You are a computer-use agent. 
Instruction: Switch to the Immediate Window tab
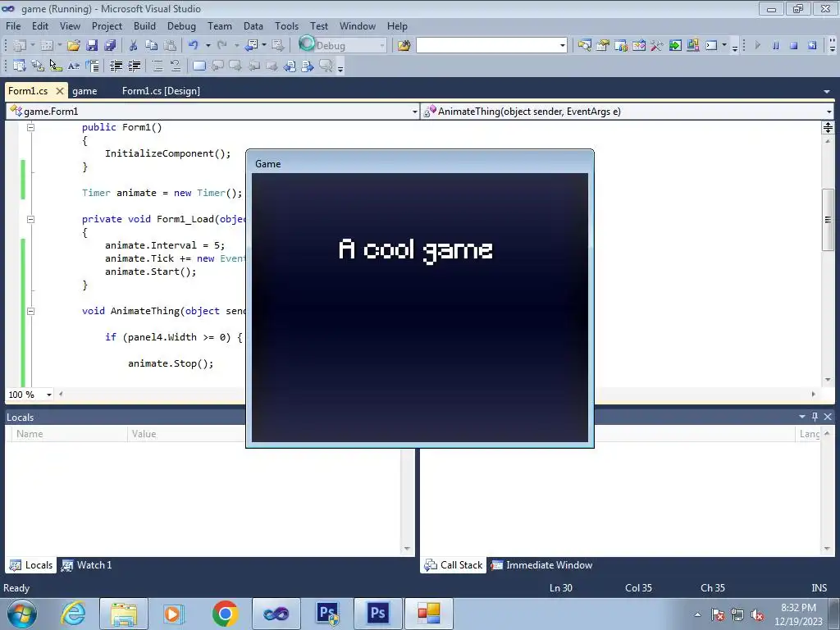tap(542, 565)
